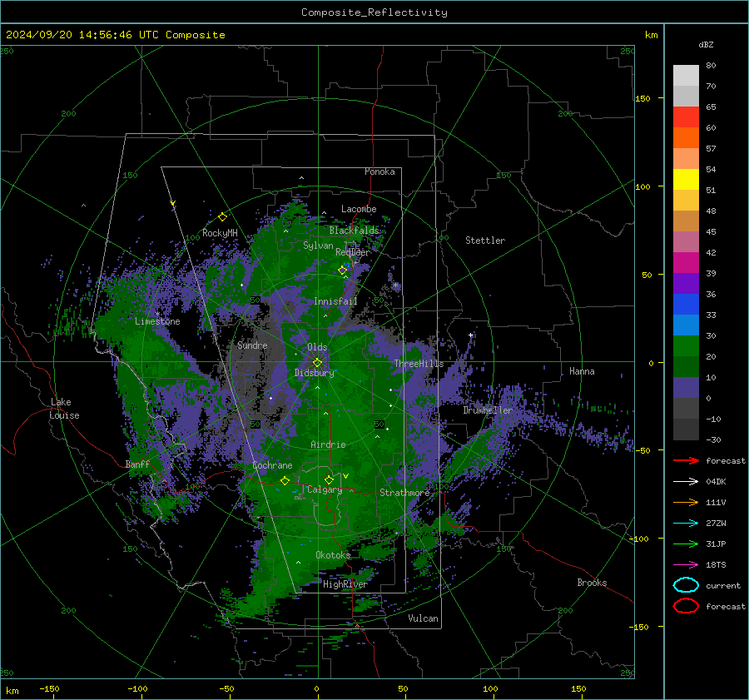Click the Sundre city label
The height and width of the screenshot is (700, 749).
point(252,345)
